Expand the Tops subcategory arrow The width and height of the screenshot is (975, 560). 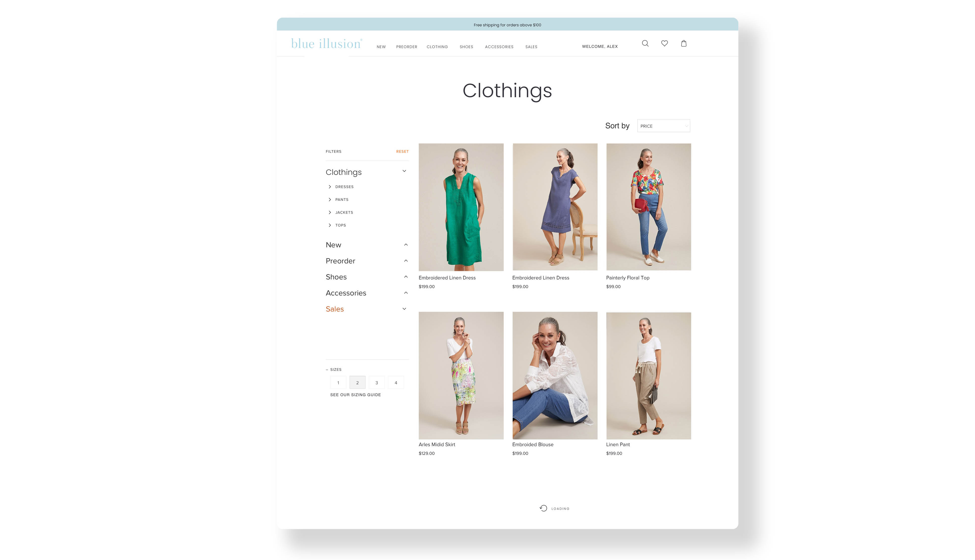pyautogui.click(x=330, y=225)
